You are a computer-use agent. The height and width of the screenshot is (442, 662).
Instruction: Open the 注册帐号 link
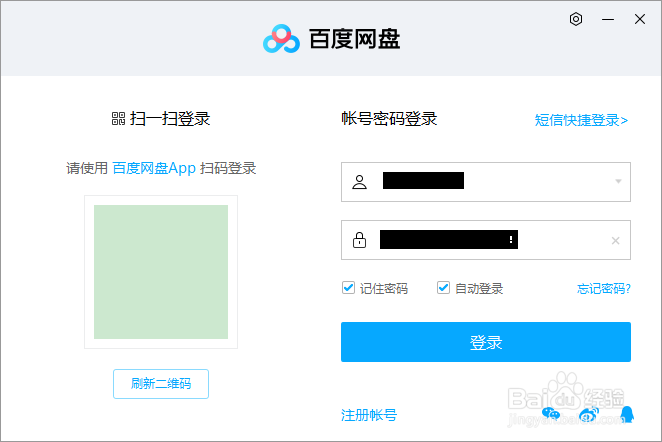tap(369, 415)
